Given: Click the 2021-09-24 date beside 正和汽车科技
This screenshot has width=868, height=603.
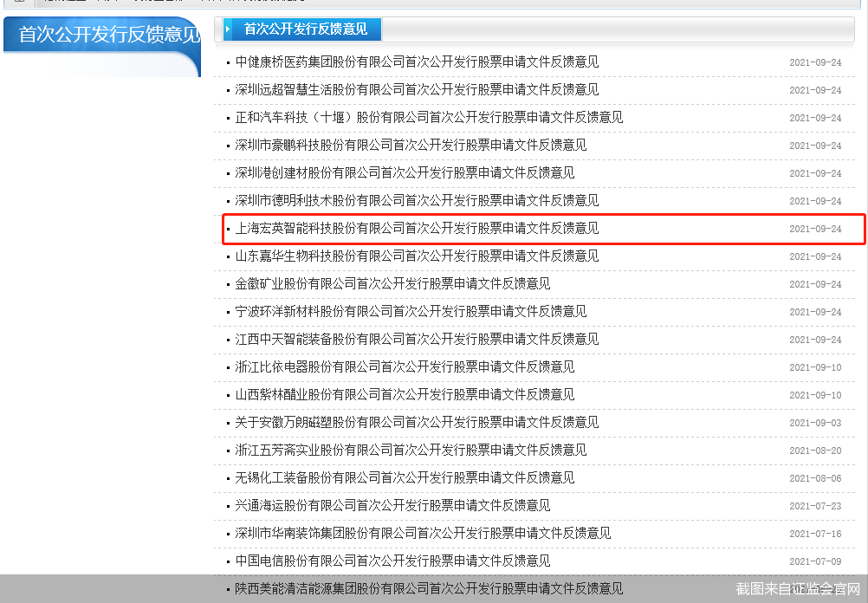Looking at the screenshot, I should 815,118.
